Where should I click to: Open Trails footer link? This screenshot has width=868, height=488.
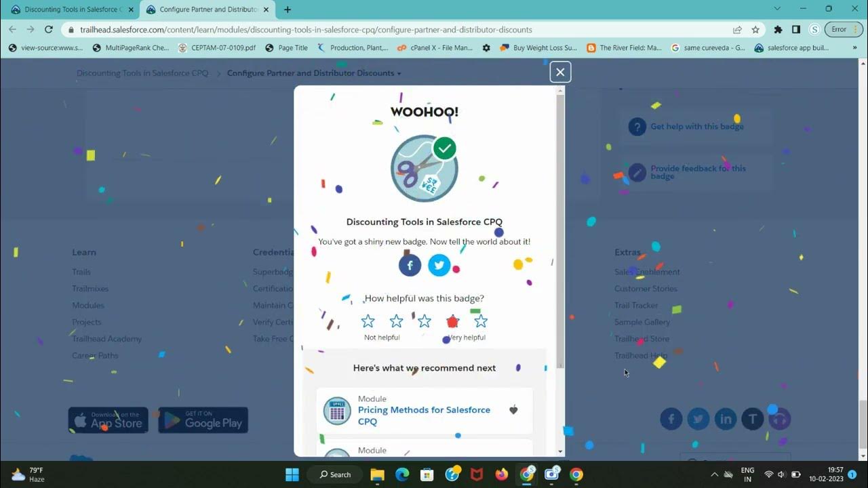(81, 272)
